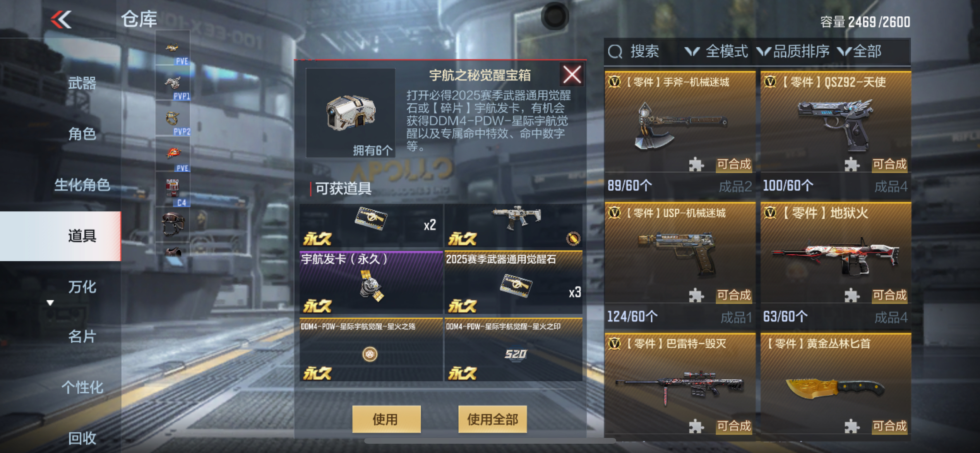
Task: Open the 品质排序 sort dropdown
Action: tap(793, 51)
